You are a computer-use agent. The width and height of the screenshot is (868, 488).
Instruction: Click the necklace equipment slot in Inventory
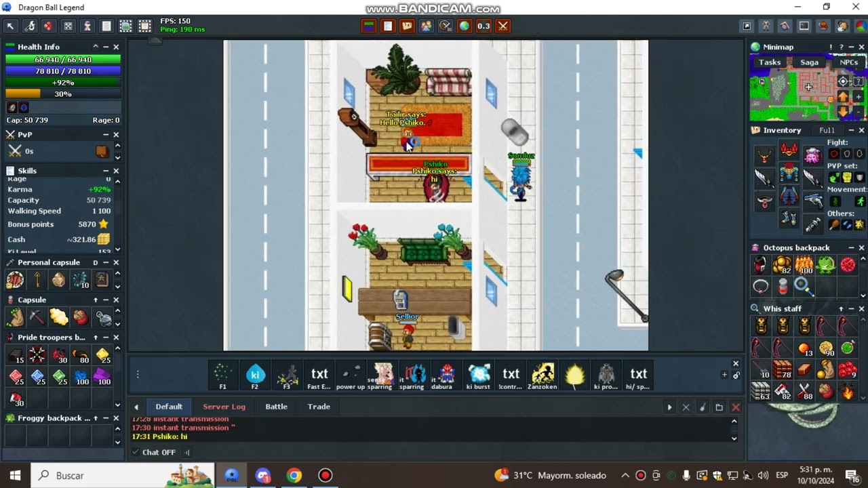pyautogui.click(x=765, y=155)
